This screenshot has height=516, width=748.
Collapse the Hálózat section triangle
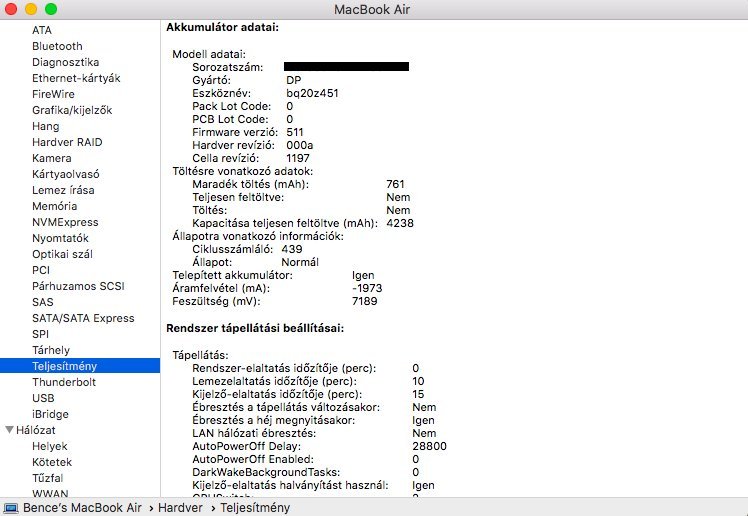pos(10,430)
